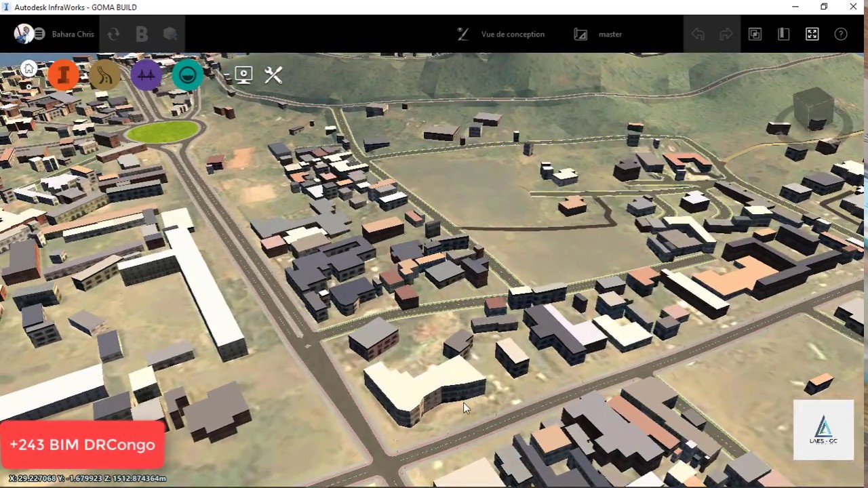Screen dimensions: 868x488
Task: Click the Home icon in the toolbar
Action: [x=28, y=68]
